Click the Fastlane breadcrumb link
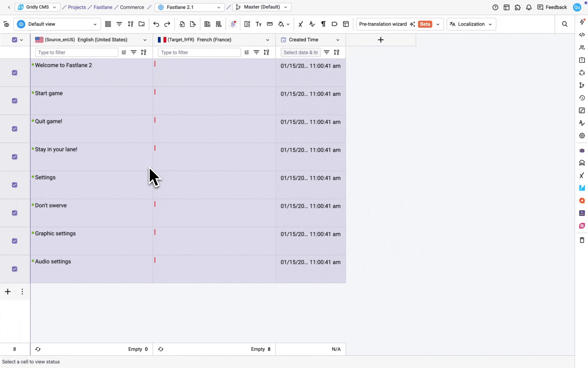Viewport: 588px width, 368px height. (x=103, y=7)
